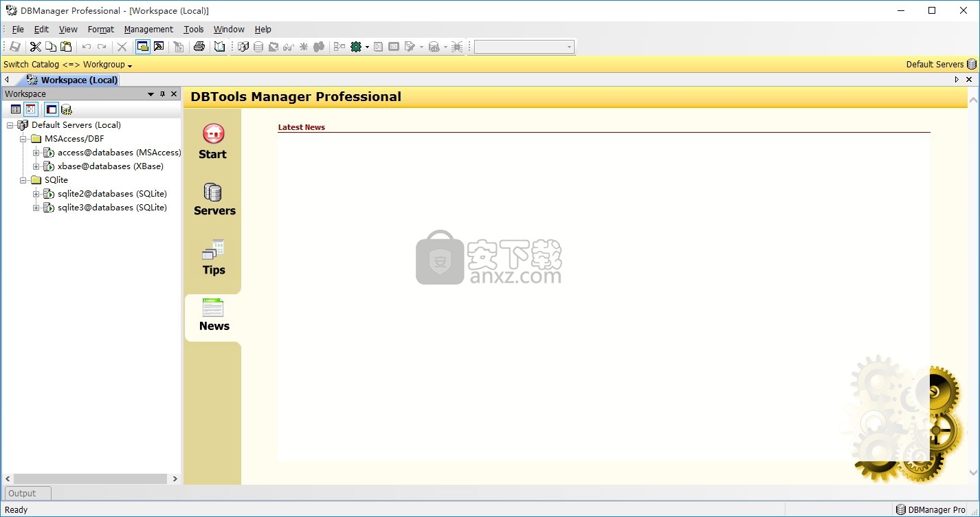Image resolution: width=980 pixels, height=517 pixels.
Task: Expand the sqlite2@databases node
Action: point(36,194)
